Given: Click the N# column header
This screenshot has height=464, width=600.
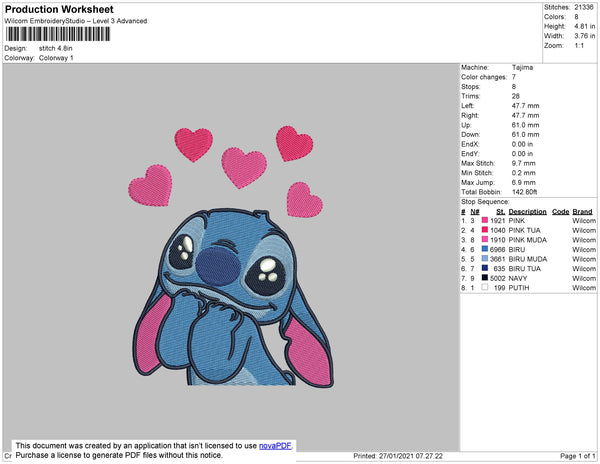Looking at the screenshot, I should coord(474,212).
